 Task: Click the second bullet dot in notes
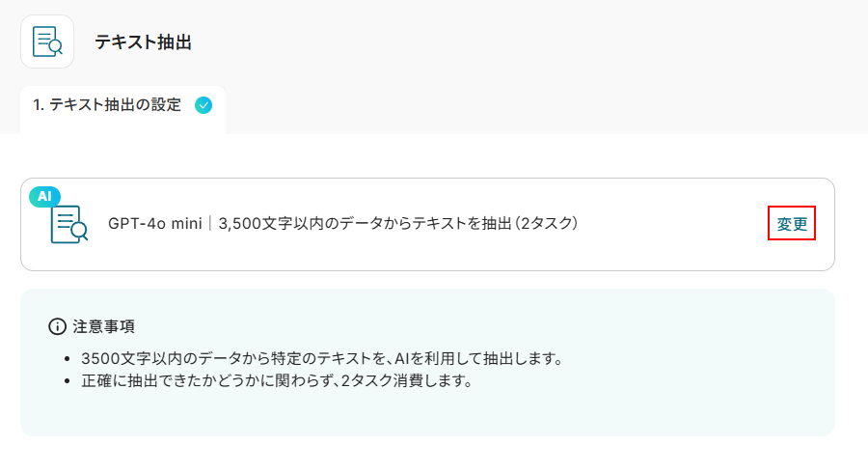[66, 381]
